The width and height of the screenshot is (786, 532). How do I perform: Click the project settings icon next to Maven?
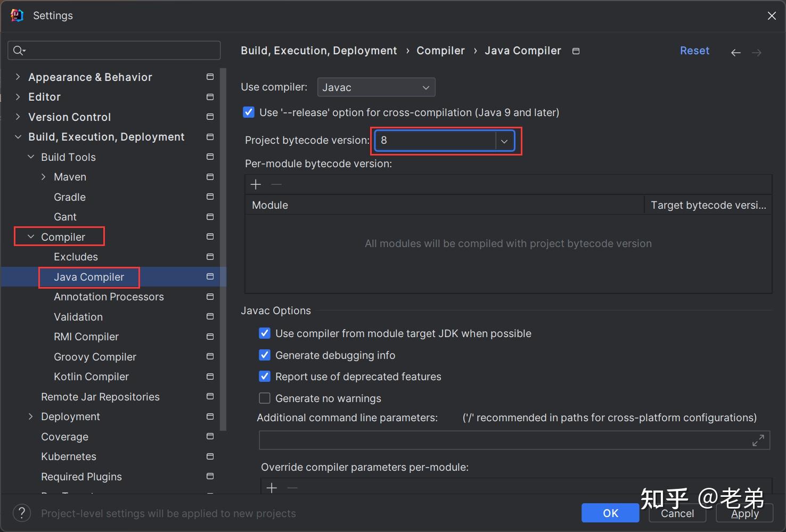210,177
